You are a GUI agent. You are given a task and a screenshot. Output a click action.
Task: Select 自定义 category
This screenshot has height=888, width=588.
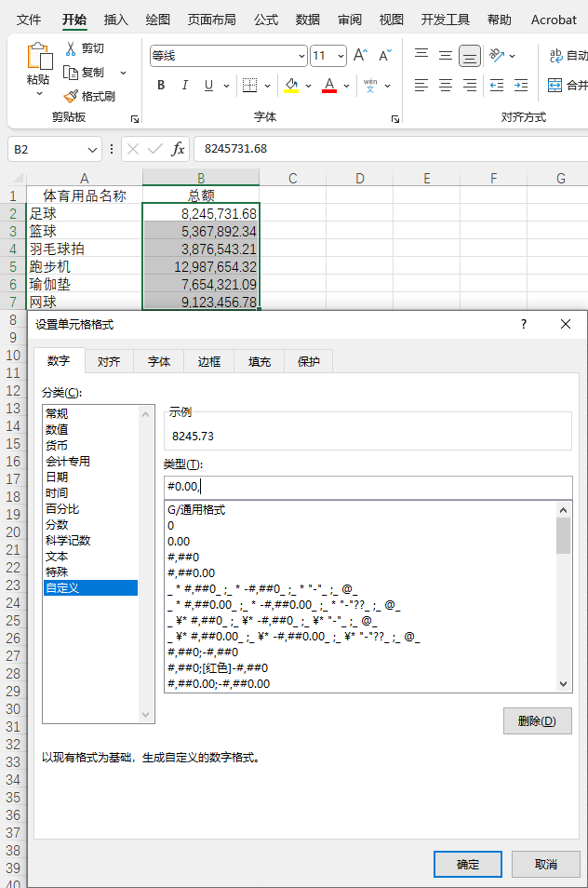pyautogui.click(x=90, y=588)
